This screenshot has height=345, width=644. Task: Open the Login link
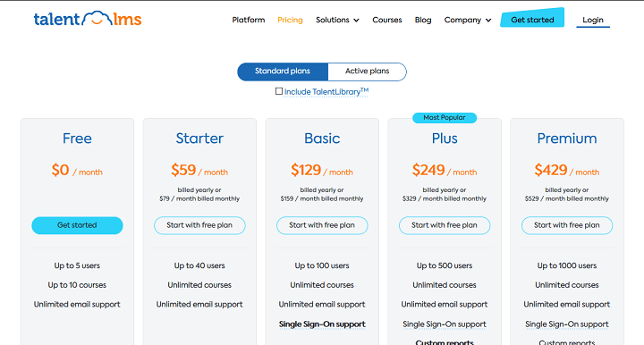tap(593, 20)
